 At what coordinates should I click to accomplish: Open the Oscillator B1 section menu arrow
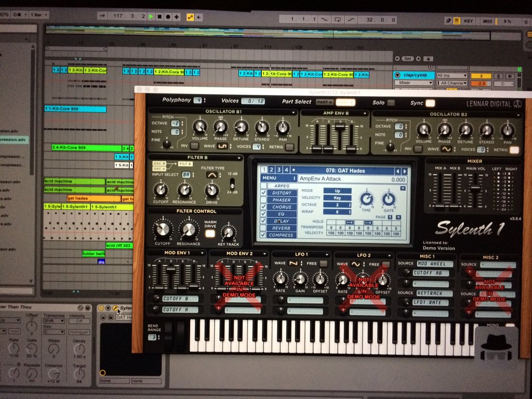pyautogui.click(x=294, y=112)
